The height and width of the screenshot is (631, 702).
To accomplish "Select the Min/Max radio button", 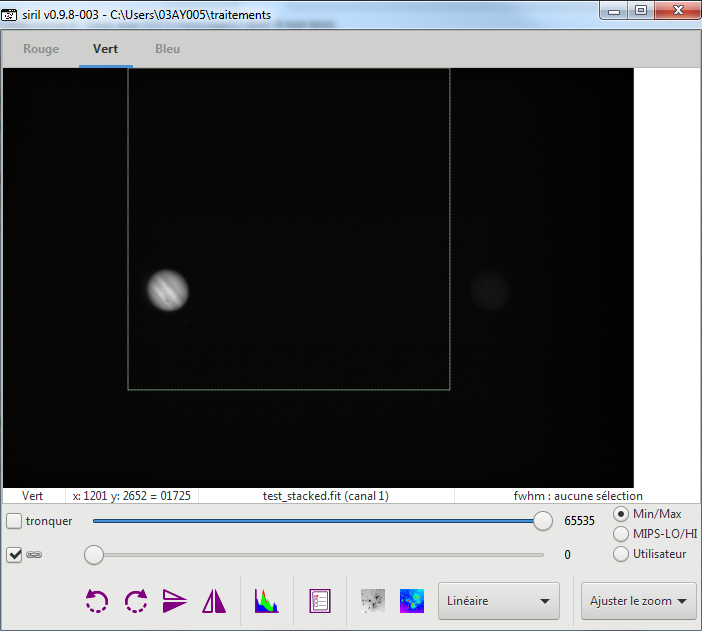I will [621, 514].
